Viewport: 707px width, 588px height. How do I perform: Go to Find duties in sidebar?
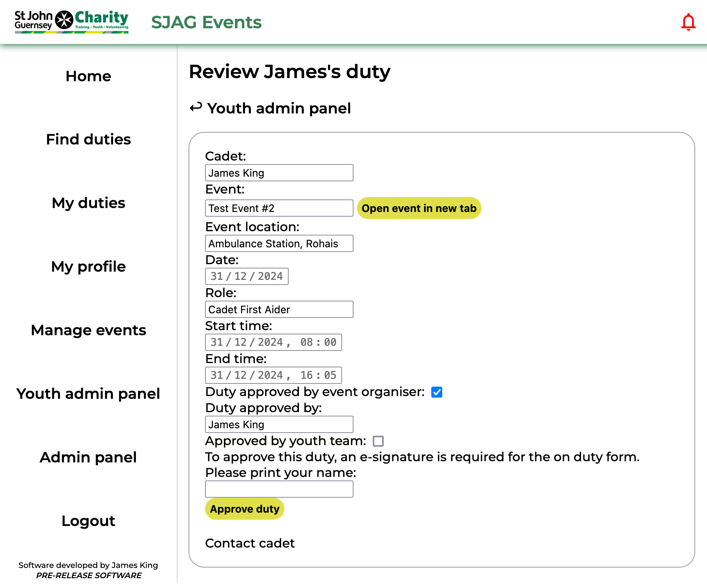click(88, 139)
